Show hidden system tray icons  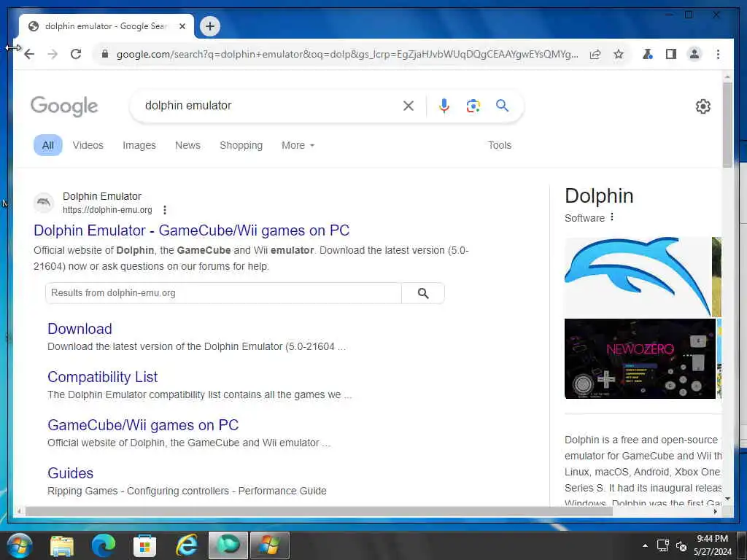point(645,545)
